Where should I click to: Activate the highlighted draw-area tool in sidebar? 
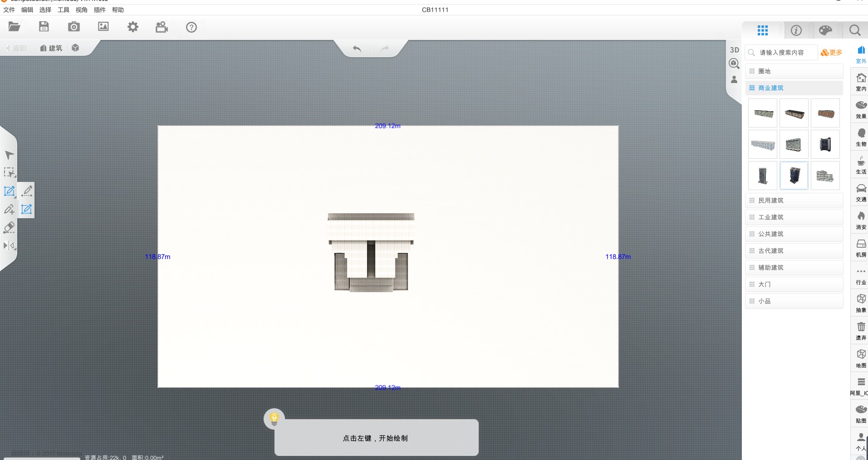(x=9, y=191)
